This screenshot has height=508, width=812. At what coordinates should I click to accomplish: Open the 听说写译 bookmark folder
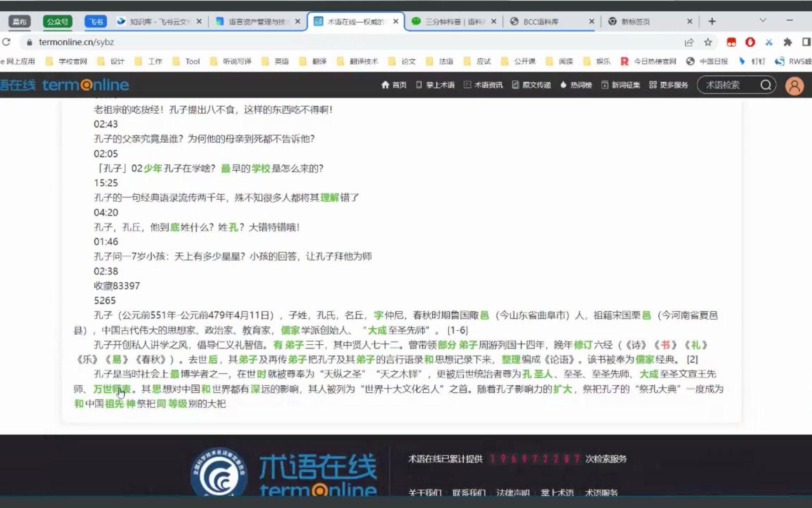pyautogui.click(x=231, y=62)
